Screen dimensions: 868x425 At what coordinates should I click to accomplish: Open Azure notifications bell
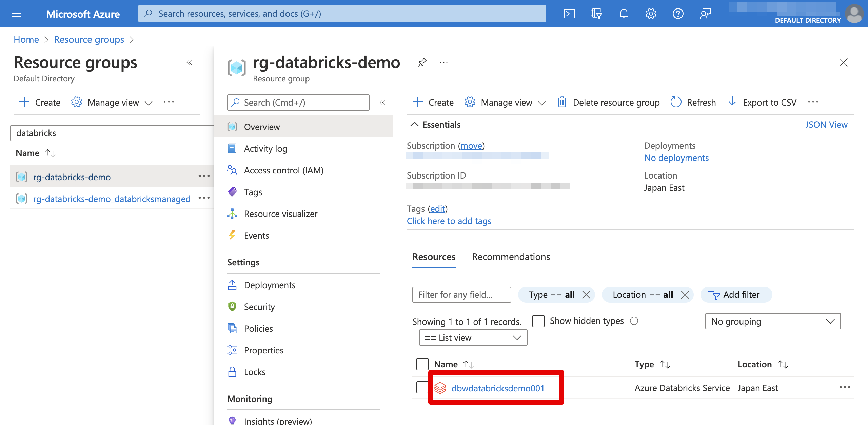click(x=624, y=14)
